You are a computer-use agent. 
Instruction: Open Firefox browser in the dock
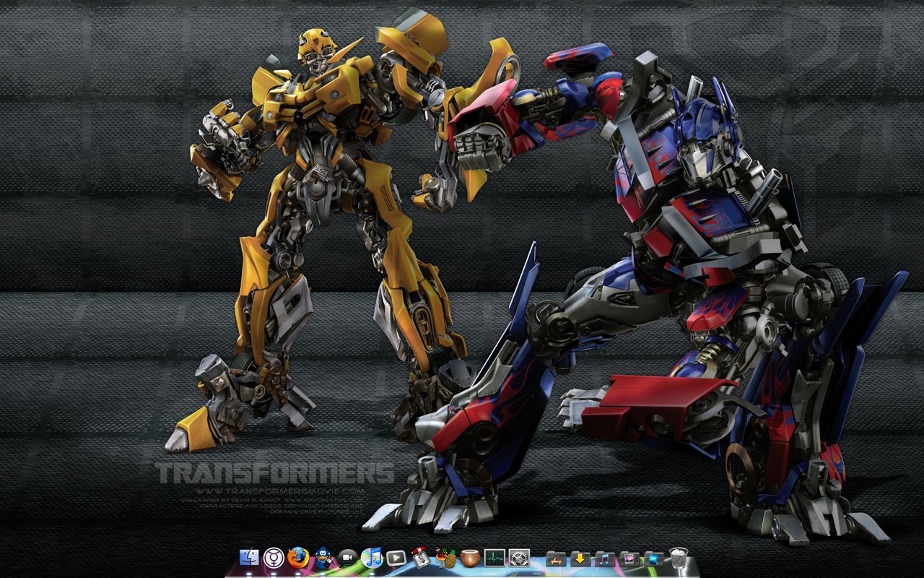298,557
